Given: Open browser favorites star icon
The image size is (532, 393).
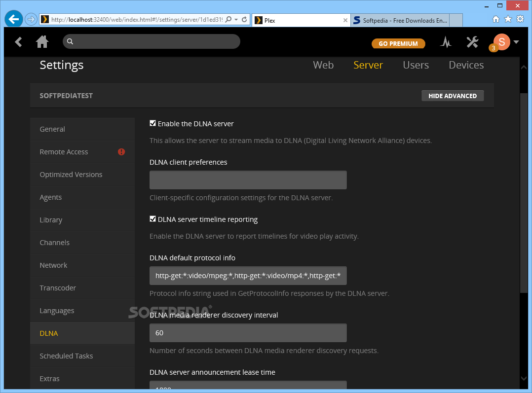Looking at the screenshot, I should (508, 19).
